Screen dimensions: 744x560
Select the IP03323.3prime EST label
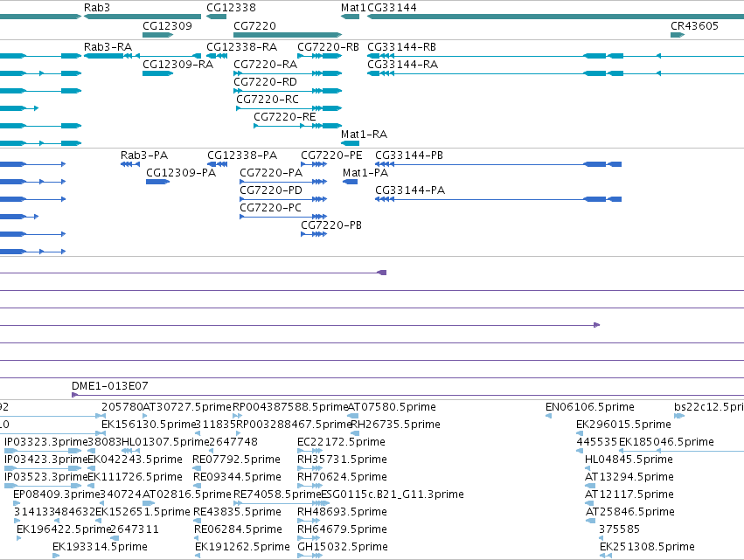coord(46,442)
